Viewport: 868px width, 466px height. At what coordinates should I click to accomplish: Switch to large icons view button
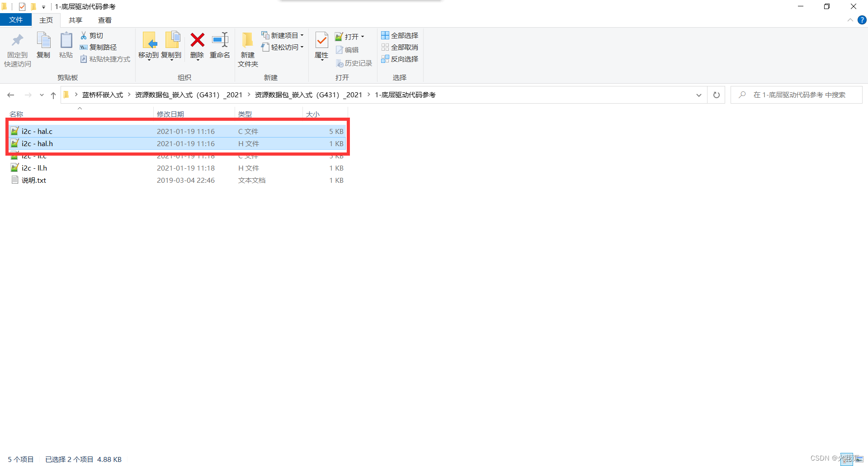point(859,459)
